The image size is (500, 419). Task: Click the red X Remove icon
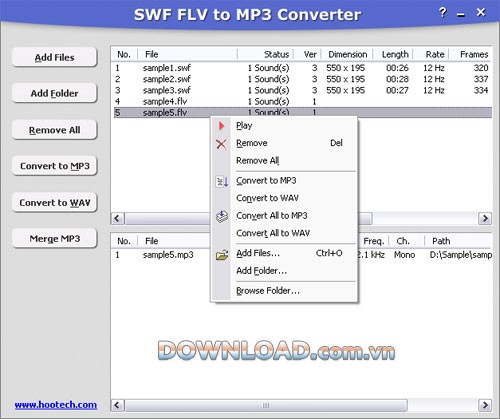click(x=221, y=144)
